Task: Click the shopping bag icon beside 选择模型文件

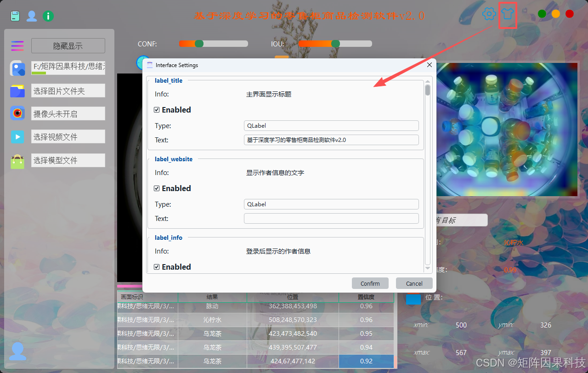Action: (17, 160)
